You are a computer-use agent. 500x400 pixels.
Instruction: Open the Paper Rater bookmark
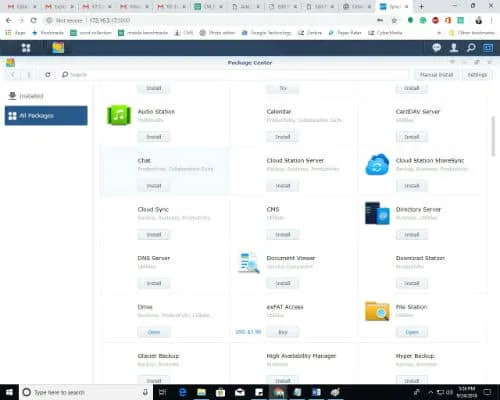pyautogui.click(x=345, y=33)
